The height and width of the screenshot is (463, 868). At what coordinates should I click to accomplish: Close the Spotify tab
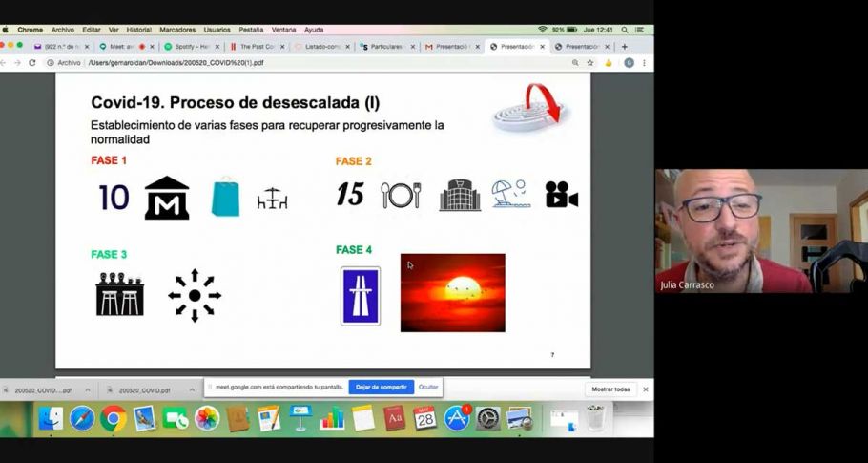(x=217, y=47)
